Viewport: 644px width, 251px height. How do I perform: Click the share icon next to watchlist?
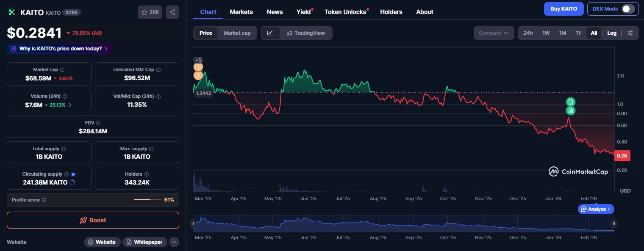pyautogui.click(x=172, y=12)
